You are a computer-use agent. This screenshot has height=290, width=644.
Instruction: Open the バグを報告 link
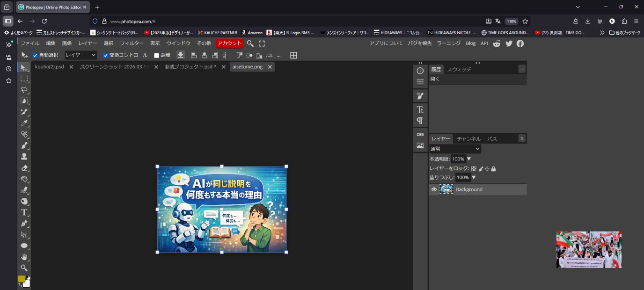click(420, 43)
